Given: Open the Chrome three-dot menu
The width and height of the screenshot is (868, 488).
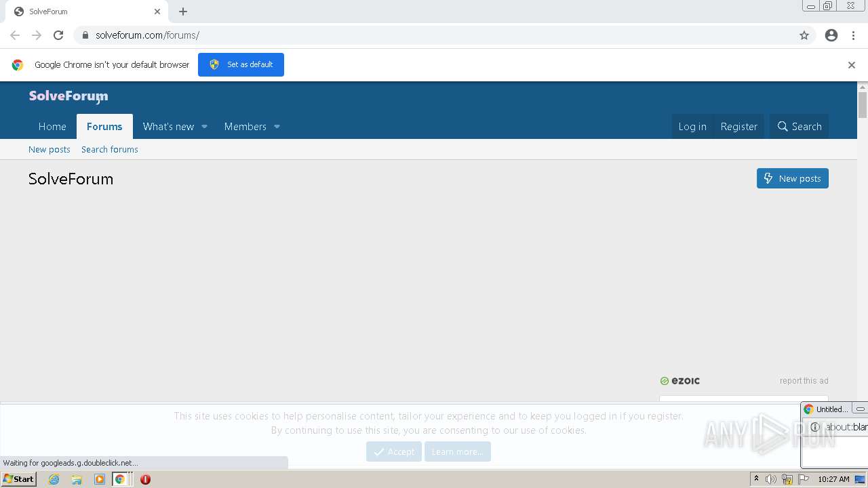Looking at the screenshot, I should (x=853, y=35).
